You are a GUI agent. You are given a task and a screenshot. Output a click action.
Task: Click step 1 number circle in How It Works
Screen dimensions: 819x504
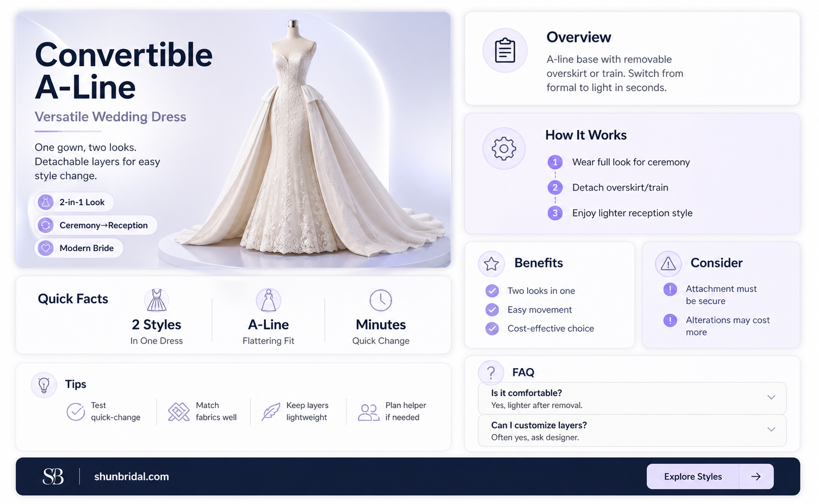pos(555,162)
